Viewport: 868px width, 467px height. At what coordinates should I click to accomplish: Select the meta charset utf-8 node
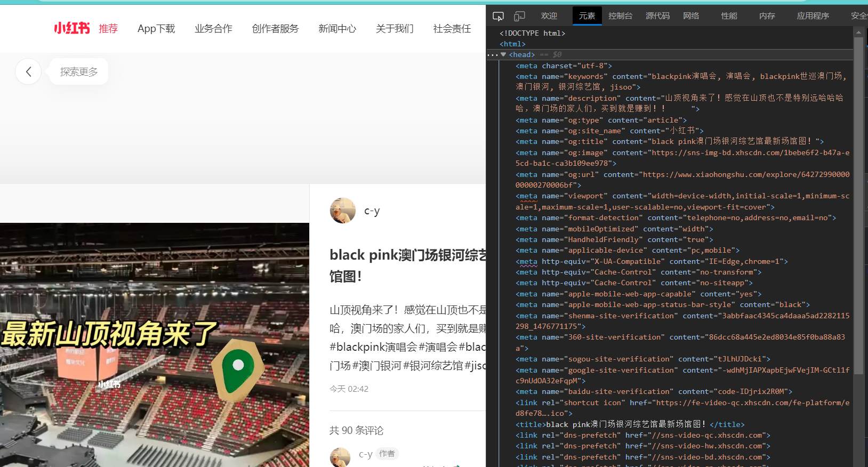564,66
